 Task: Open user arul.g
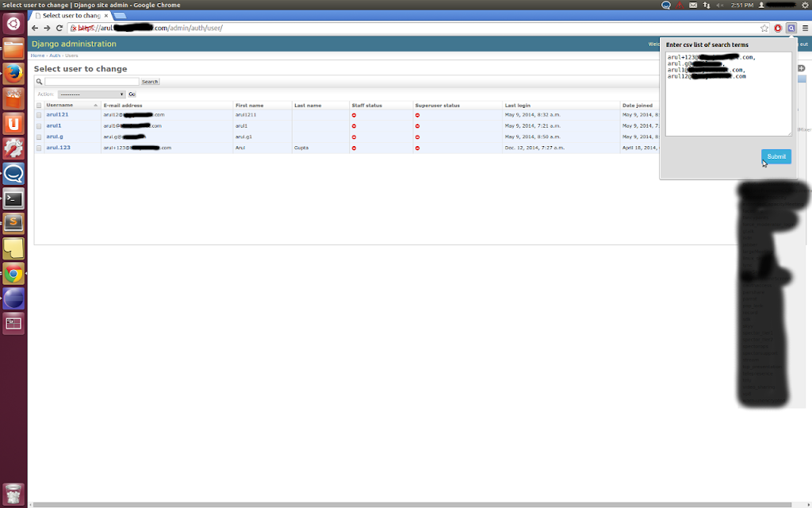[55, 137]
